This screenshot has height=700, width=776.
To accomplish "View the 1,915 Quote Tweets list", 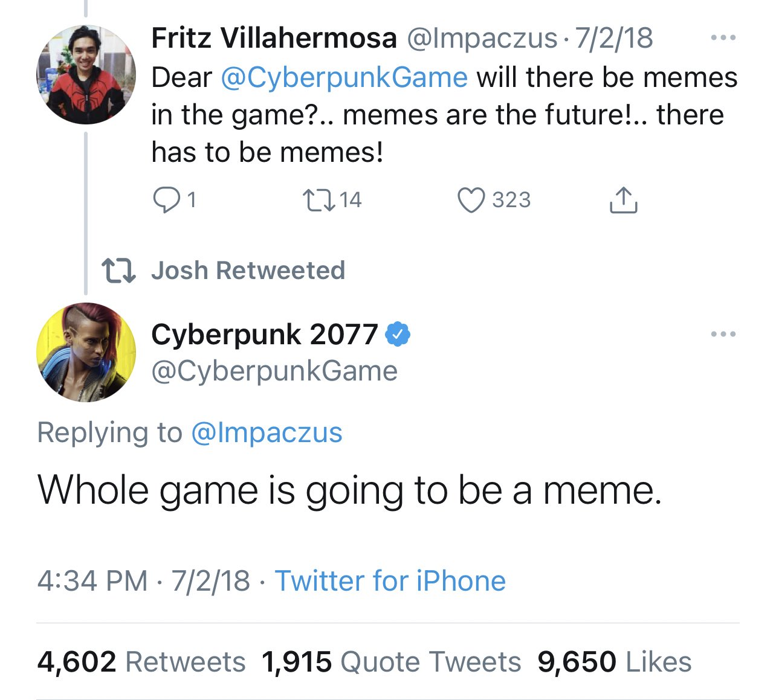I will pyautogui.click(x=391, y=661).
